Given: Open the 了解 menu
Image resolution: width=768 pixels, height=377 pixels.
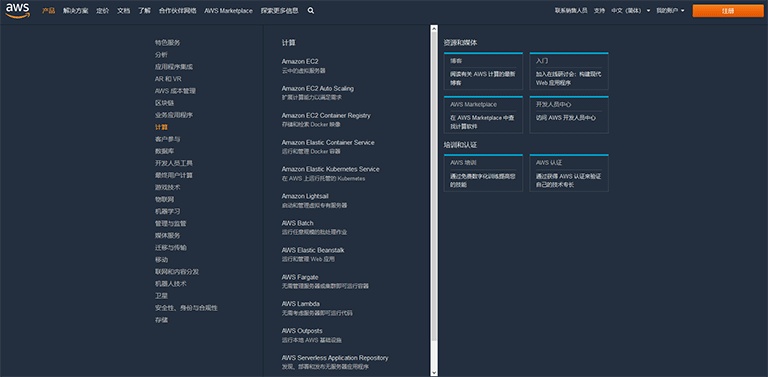Looking at the screenshot, I should (x=144, y=11).
